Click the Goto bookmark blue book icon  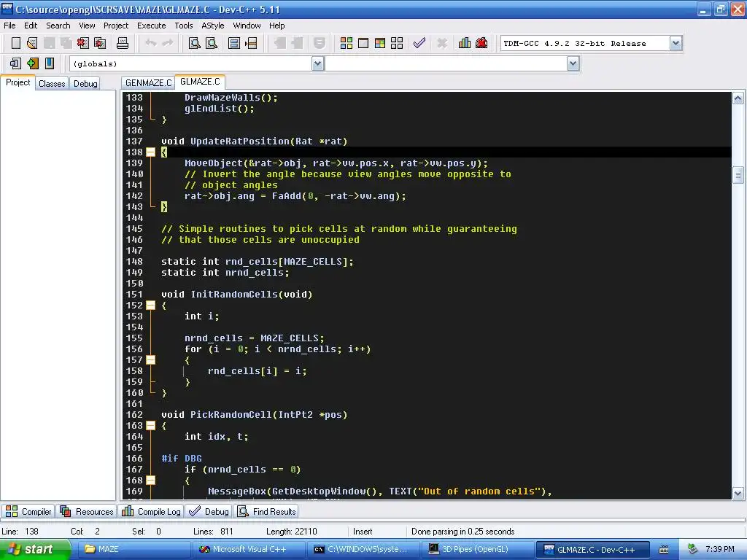point(49,63)
